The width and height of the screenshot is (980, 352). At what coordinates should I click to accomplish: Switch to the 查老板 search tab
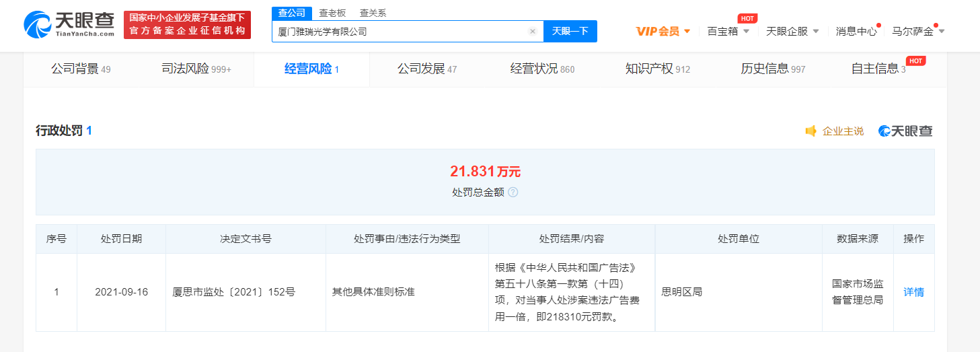point(332,13)
